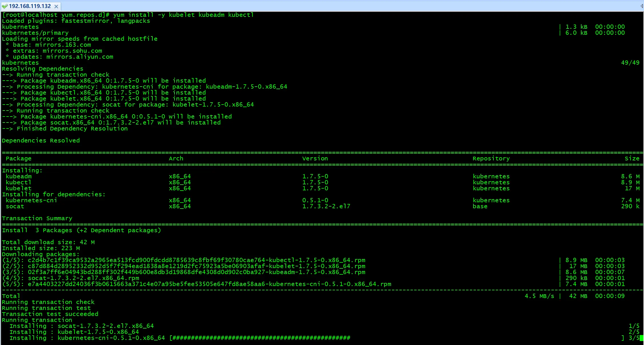
Task: Click the green connected checkmark icon on session tab
Action: pos(5,6)
